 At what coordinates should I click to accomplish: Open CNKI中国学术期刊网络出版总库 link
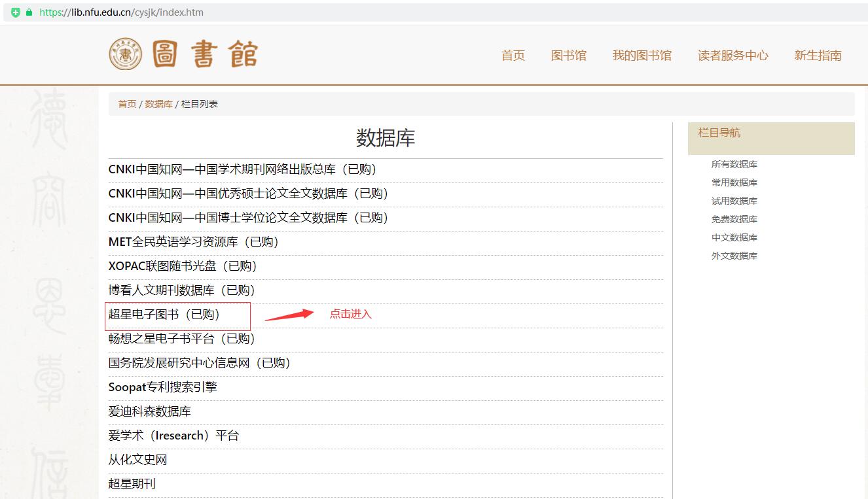(243, 169)
